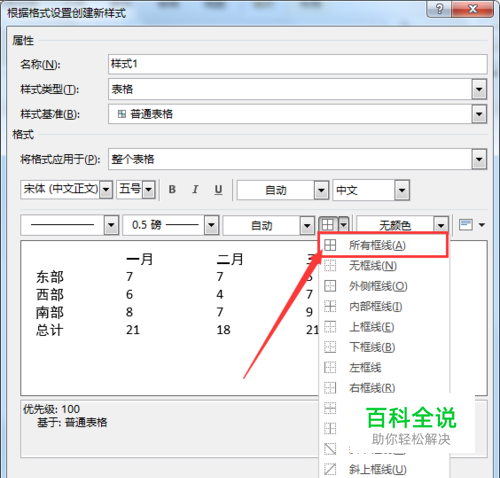Viewport: 500px width, 478px height.
Task: Select 内部框线(I) border option
Action: point(384,306)
